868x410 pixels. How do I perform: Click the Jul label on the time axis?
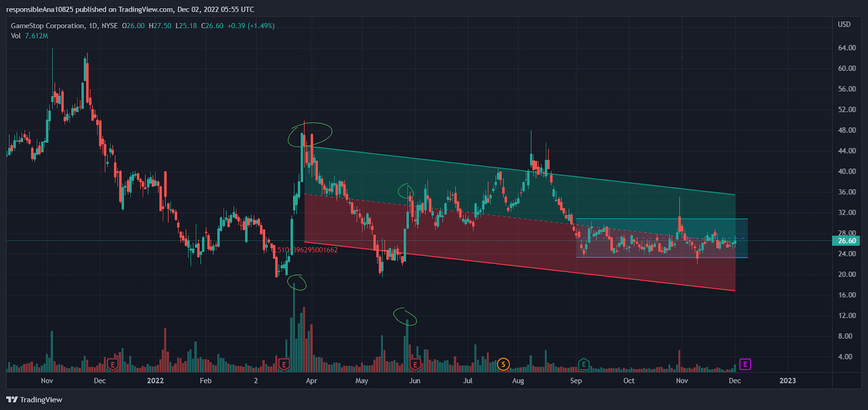click(x=468, y=381)
